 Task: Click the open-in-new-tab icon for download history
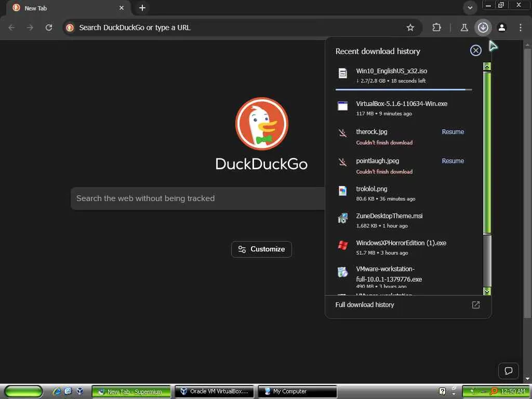476,305
